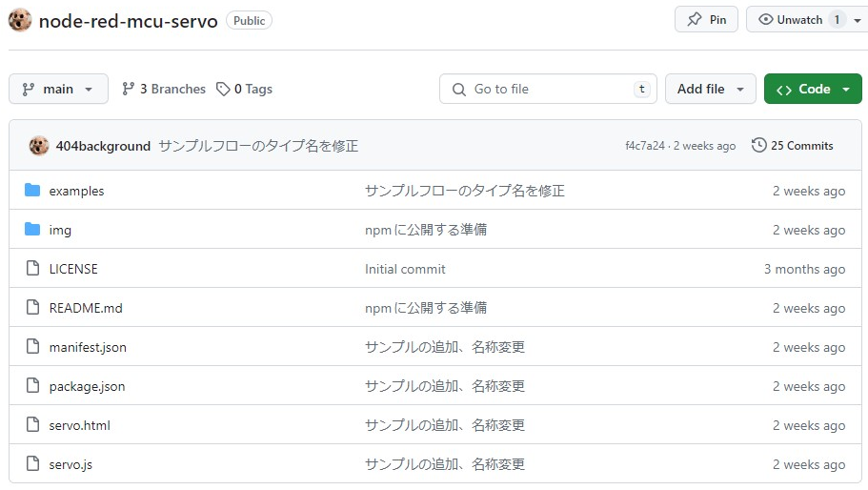Click the tag icon beside 0 Tags
Image resolution: width=868 pixels, height=490 pixels.
[223, 89]
